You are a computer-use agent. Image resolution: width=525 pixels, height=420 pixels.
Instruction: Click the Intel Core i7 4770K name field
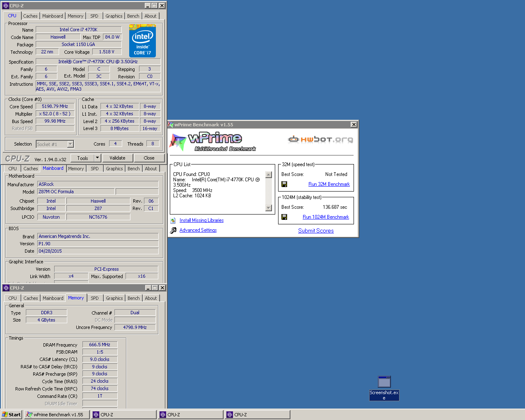pos(78,30)
